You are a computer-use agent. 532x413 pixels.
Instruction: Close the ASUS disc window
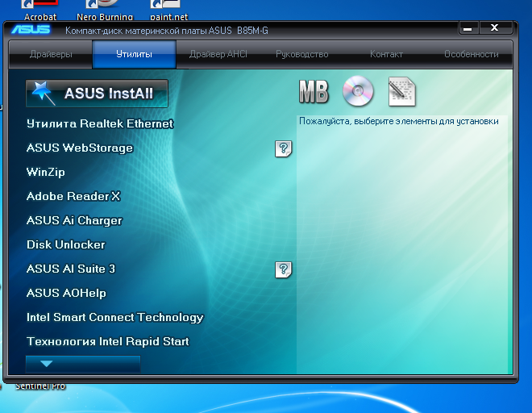(495, 28)
